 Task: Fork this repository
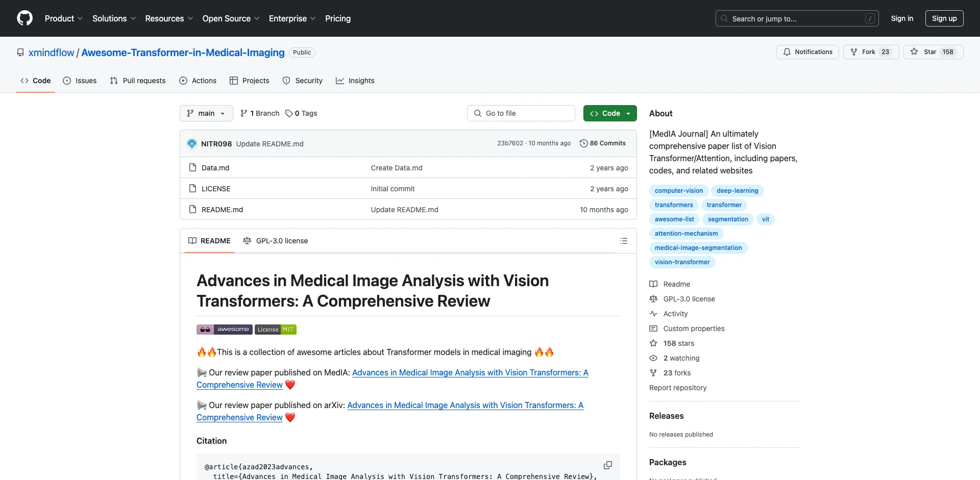(871, 52)
